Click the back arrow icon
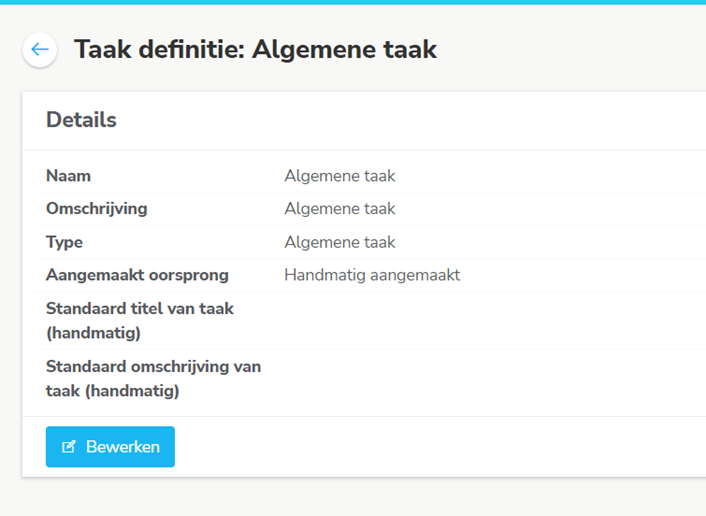 coord(40,49)
